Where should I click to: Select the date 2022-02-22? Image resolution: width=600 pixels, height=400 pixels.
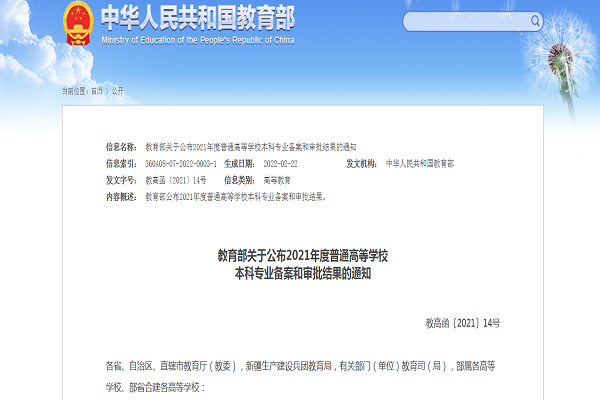coord(280,164)
